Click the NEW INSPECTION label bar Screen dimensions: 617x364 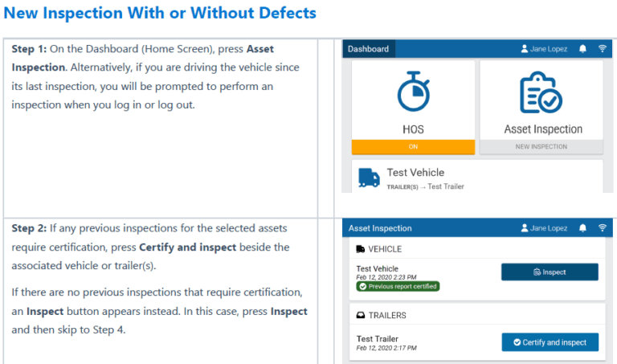coord(541,146)
